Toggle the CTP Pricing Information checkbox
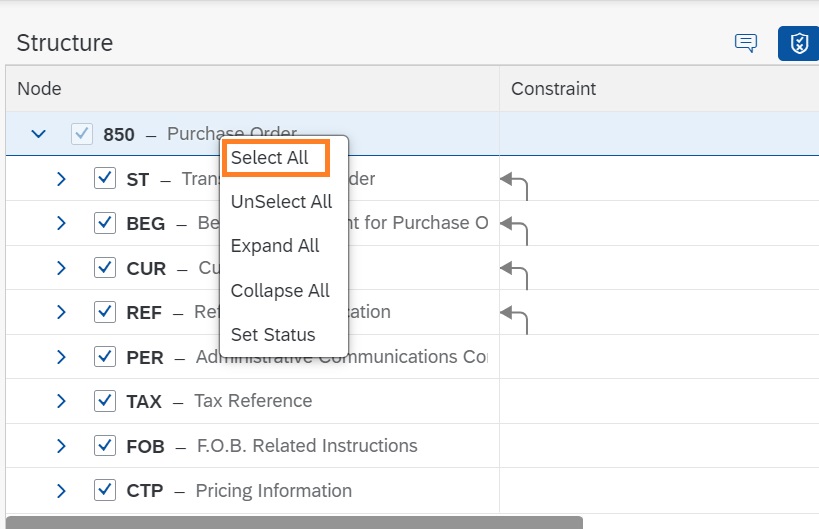 point(105,490)
